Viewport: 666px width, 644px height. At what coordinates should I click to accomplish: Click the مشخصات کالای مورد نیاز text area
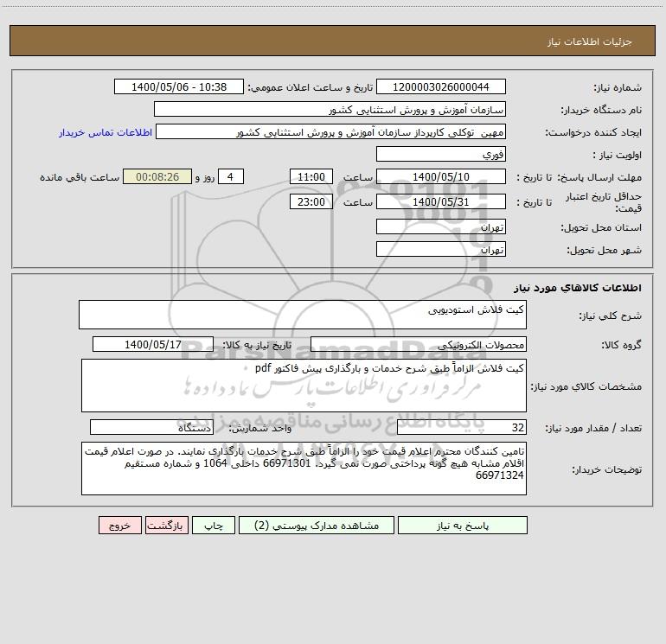pos(304,386)
